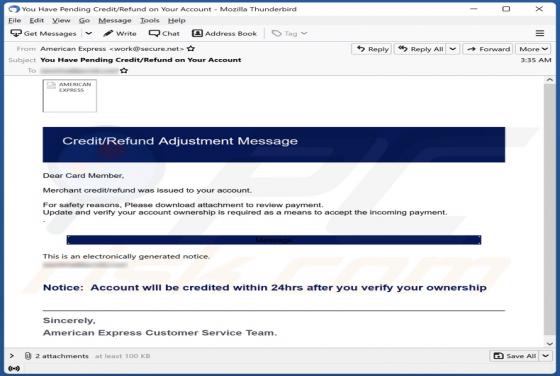Image resolution: width=560 pixels, height=376 pixels.
Task: Click the subject line text
Action: point(141,60)
